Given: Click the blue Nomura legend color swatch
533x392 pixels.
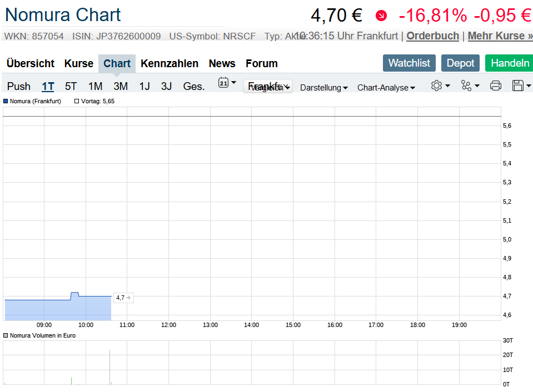Looking at the screenshot, I should click(x=6, y=101).
